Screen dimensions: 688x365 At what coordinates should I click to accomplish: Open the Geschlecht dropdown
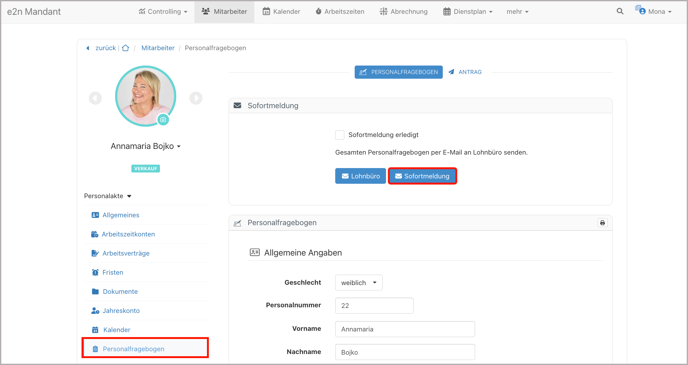[358, 283]
